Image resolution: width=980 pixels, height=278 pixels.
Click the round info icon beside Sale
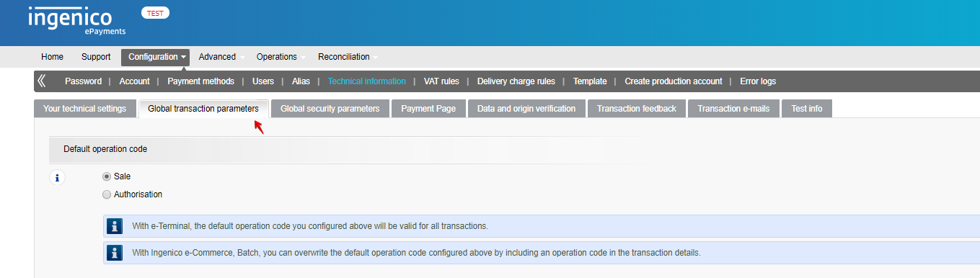(x=57, y=177)
